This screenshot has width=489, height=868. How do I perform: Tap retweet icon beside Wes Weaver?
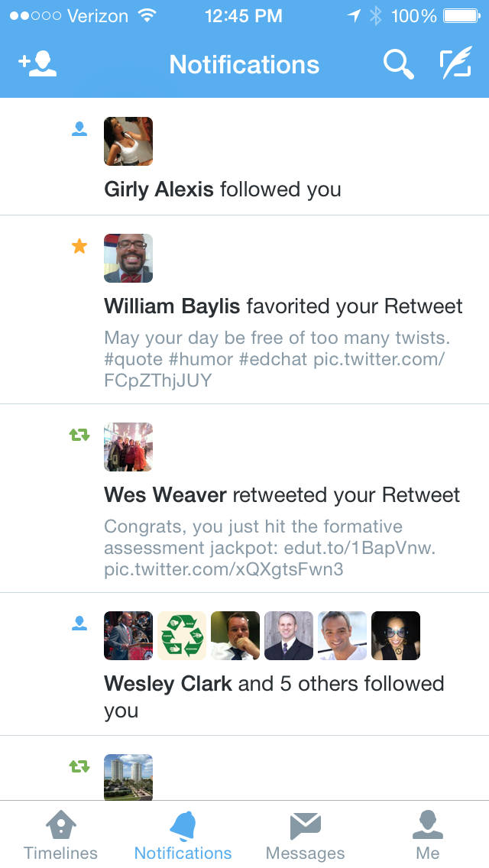(x=79, y=435)
